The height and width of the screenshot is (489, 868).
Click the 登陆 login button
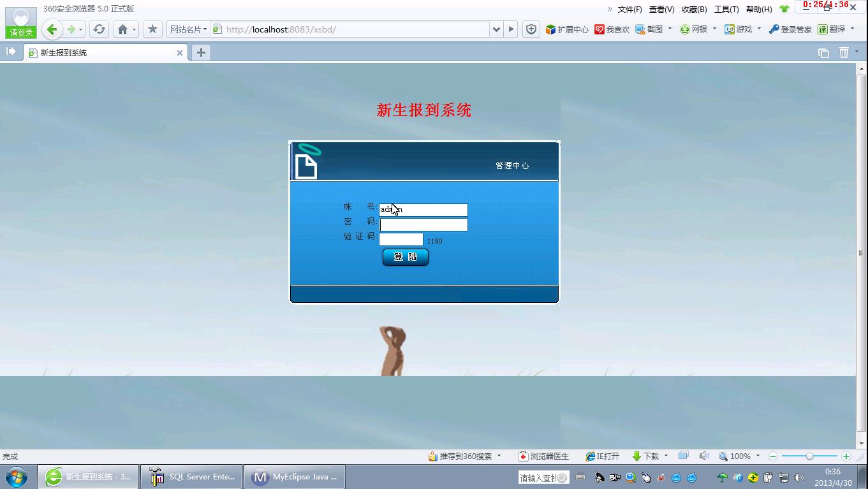(406, 257)
